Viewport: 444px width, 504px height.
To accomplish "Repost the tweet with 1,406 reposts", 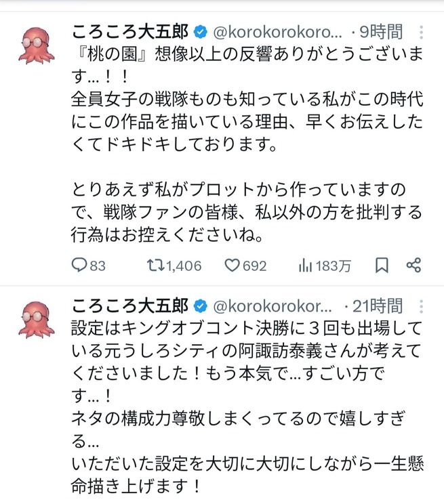I will tap(156, 266).
